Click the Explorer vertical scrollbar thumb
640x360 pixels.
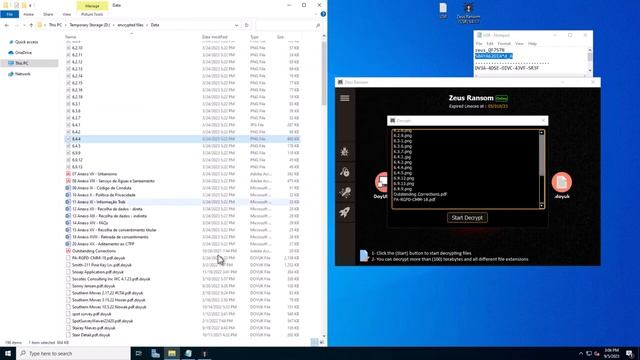pyautogui.click(x=324, y=72)
